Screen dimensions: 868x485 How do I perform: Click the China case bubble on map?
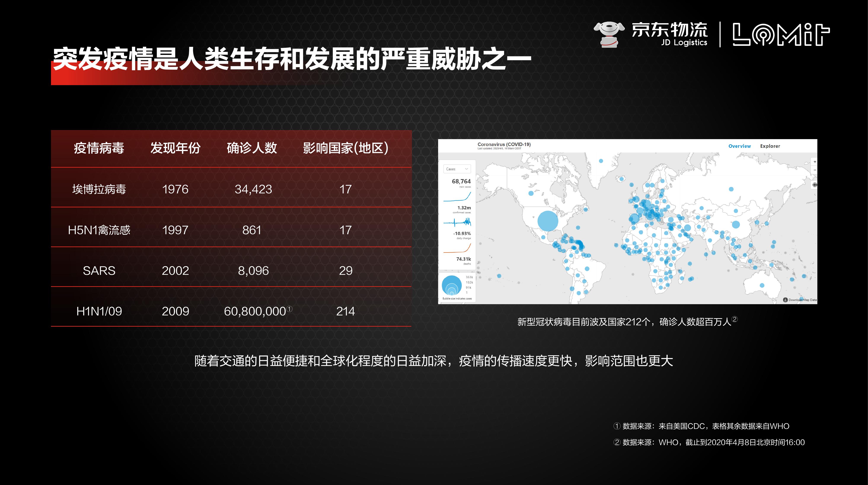click(x=736, y=224)
